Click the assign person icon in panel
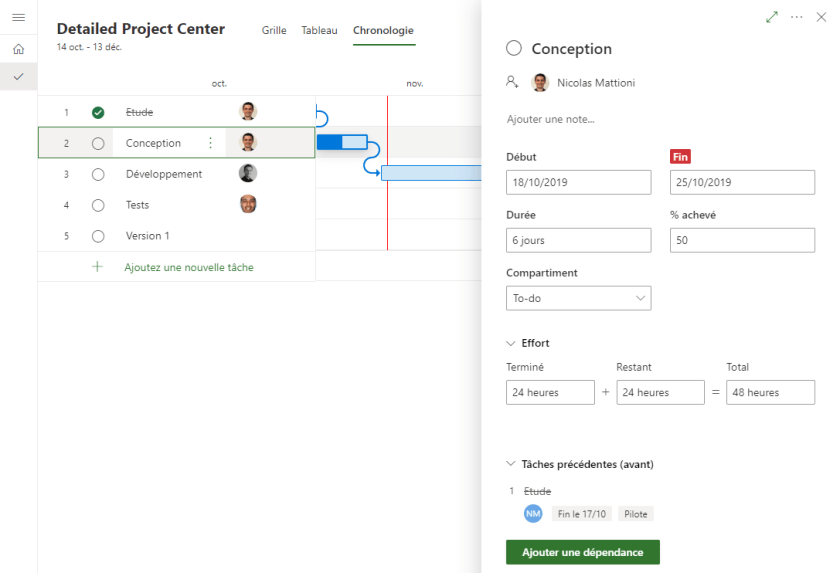This screenshot has width=840, height=573. [513, 83]
